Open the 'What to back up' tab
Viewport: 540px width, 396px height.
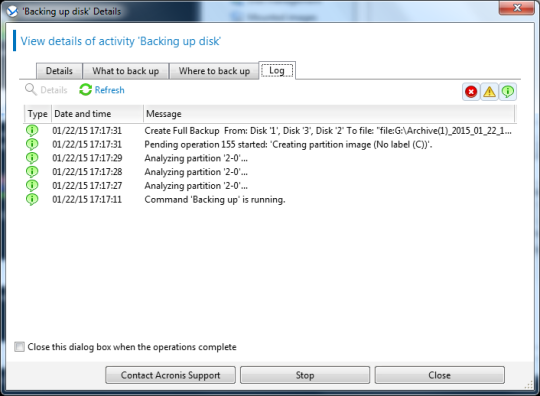[126, 71]
